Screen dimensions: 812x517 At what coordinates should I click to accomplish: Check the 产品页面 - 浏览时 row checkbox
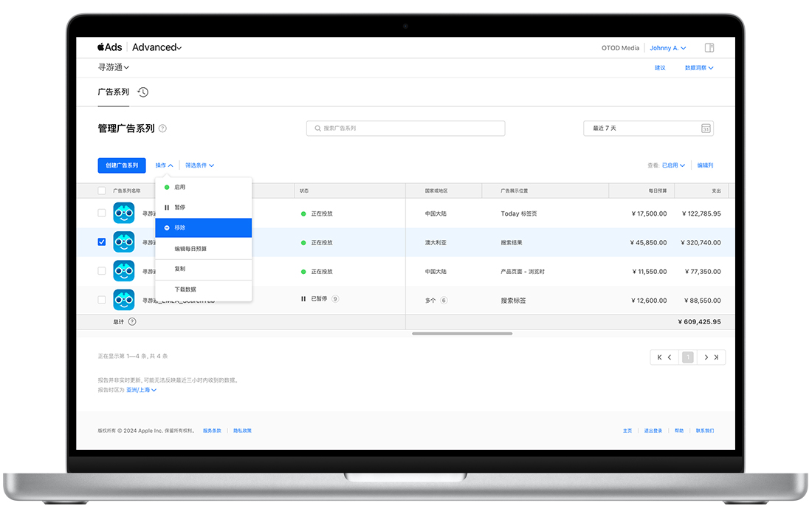coord(102,271)
